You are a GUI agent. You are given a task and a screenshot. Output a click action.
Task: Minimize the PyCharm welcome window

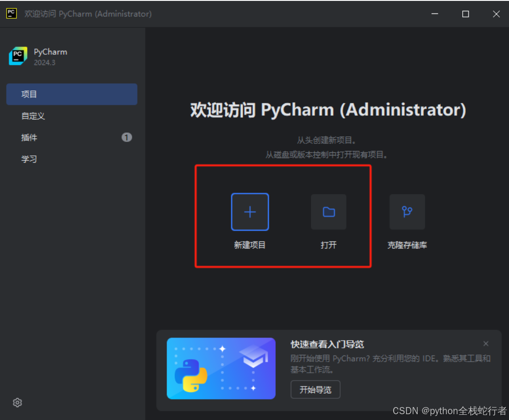435,14
